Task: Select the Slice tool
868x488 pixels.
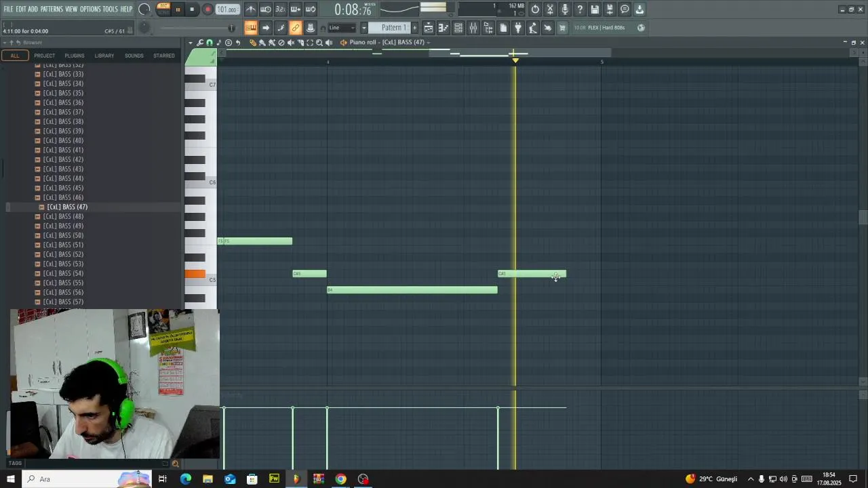Action: point(300,43)
